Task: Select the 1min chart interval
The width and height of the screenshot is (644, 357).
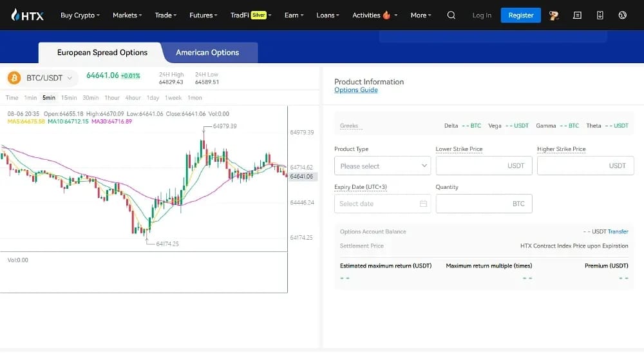Action: 30,98
